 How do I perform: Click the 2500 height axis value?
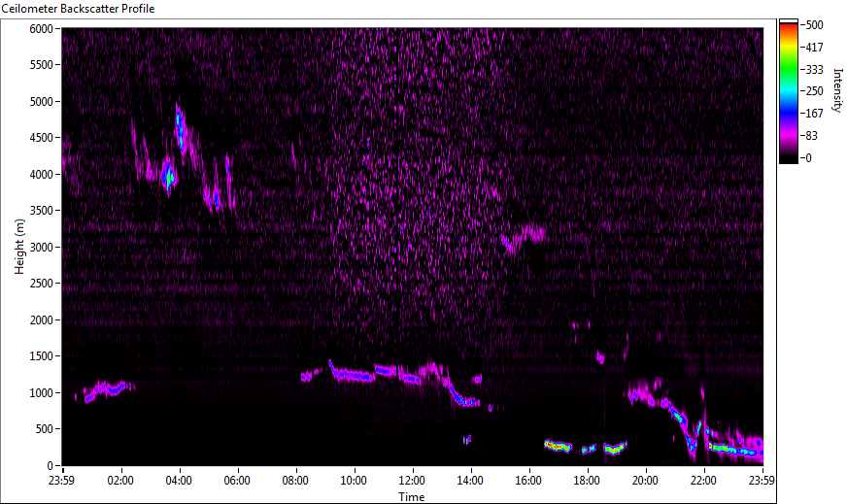(41, 284)
